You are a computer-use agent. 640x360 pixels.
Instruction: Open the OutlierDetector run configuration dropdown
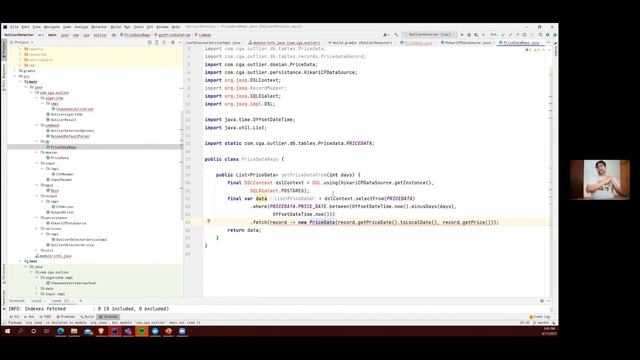[430, 35]
